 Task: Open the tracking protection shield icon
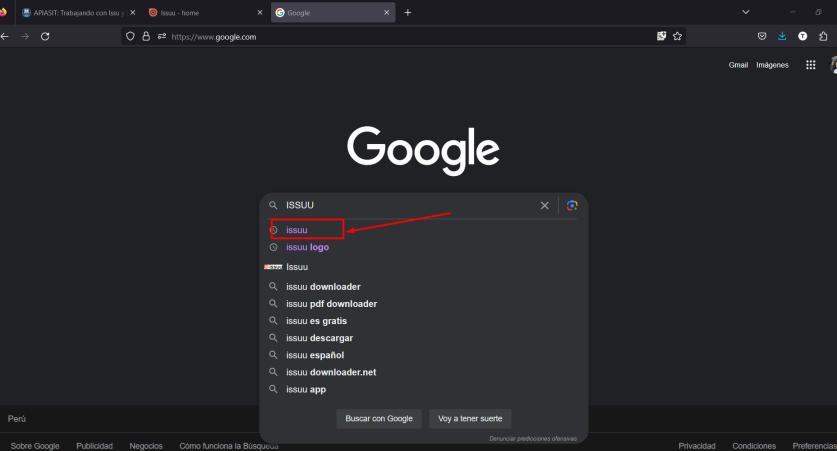coord(130,36)
